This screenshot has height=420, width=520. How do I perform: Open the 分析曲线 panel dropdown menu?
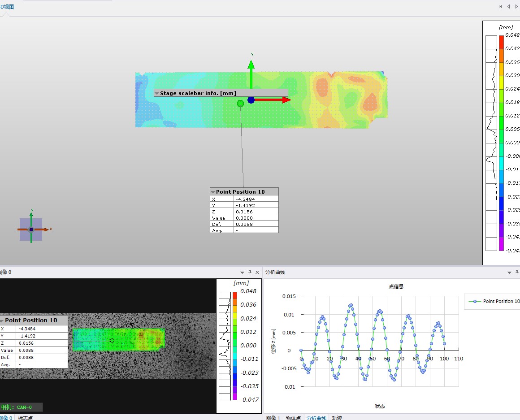[509, 272]
